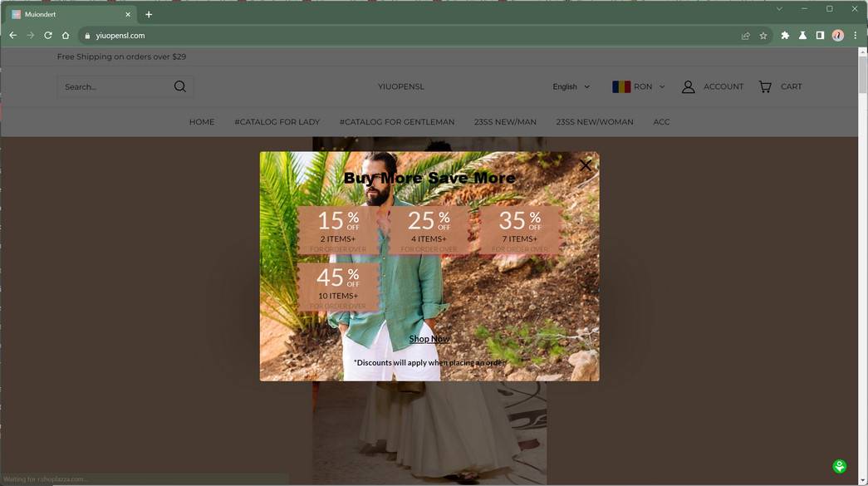The height and width of the screenshot is (486, 868).
Task: Click the Romanian flag currency icon
Action: pyautogui.click(x=621, y=86)
